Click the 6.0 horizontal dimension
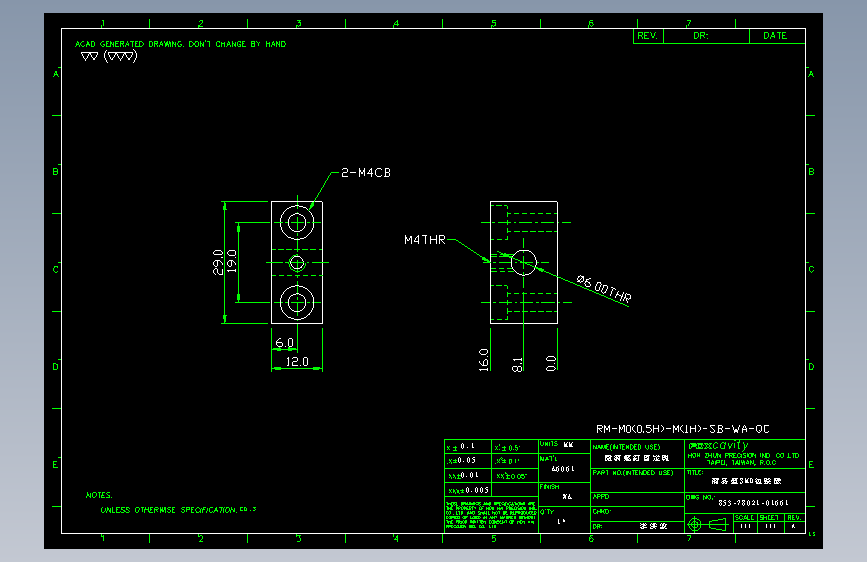The image size is (867, 562). click(284, 343)
